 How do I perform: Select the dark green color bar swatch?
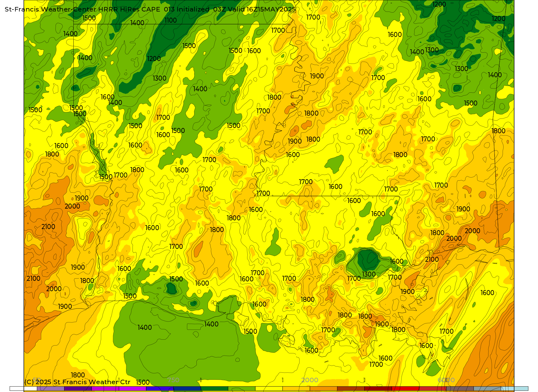[x=214, y=388]
